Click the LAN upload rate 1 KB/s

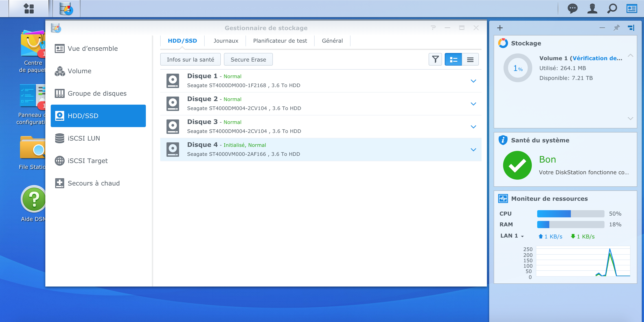point(550,236)
